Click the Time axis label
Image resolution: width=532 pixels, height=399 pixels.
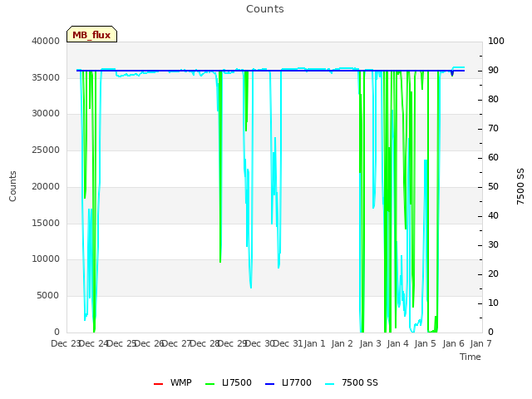[470, 357]
